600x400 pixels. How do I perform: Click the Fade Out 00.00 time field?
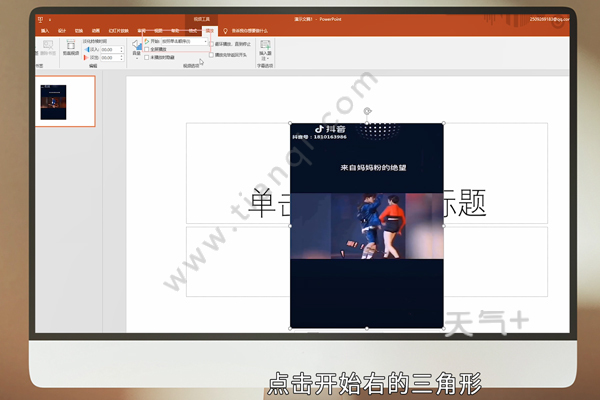coord(110,57)
